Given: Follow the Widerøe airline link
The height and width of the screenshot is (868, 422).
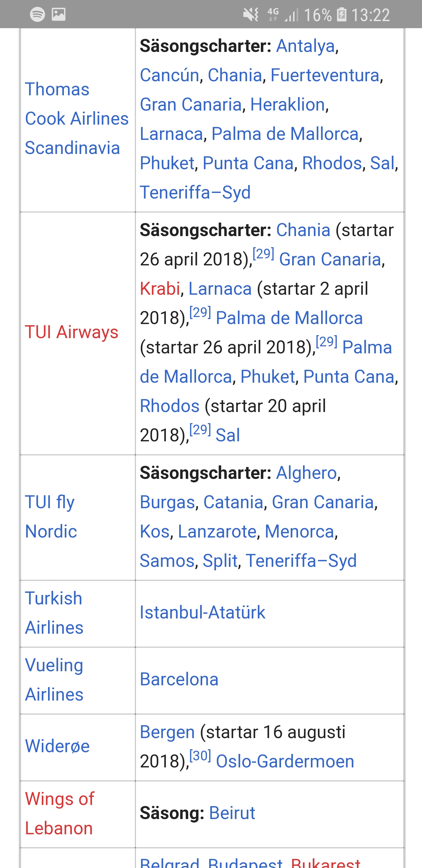Looking at the screenshot, I should 57,746.
